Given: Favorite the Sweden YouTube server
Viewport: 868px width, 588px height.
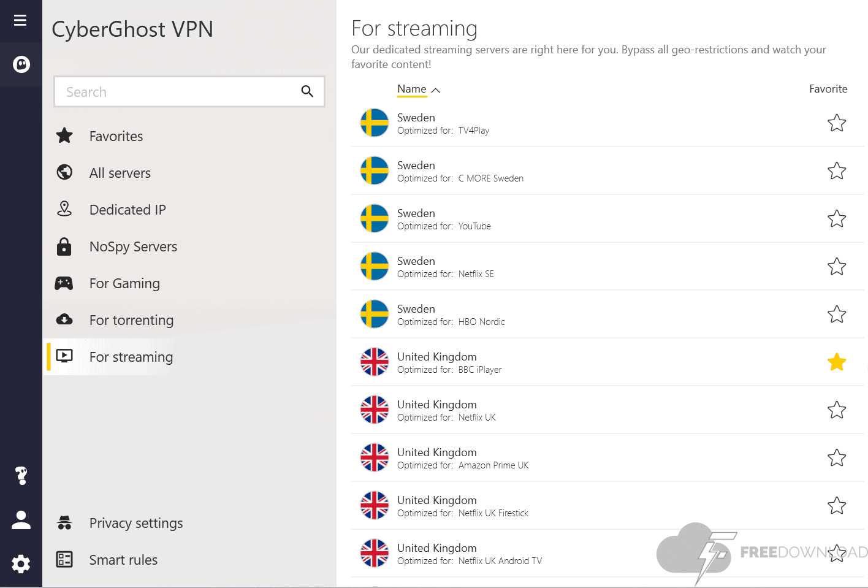Looking at the screenshot, I should pyautogui.click(x=836, y=219).
